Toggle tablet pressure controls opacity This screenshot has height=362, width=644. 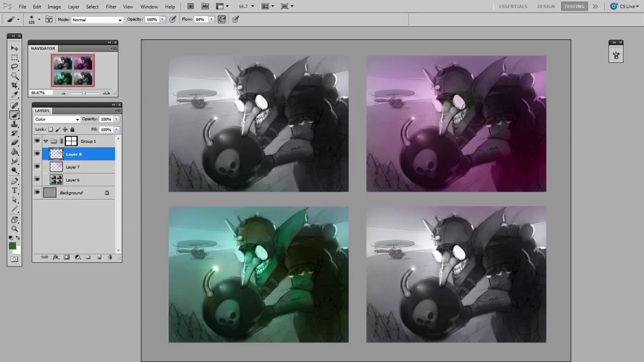tap(173, 19)
